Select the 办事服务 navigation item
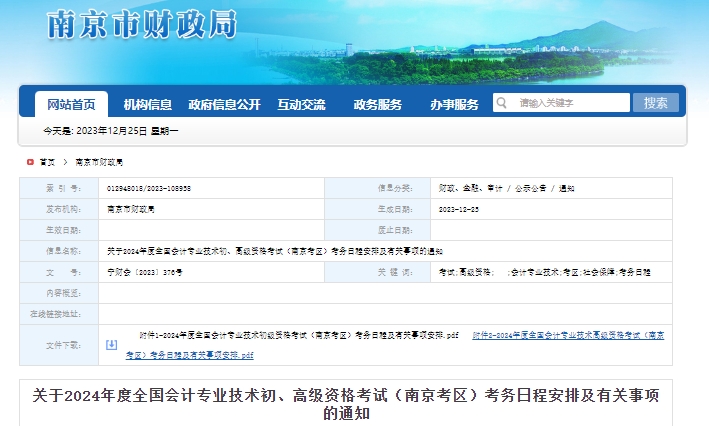This screenshot has width=709, height=426. tap(454, 105)
